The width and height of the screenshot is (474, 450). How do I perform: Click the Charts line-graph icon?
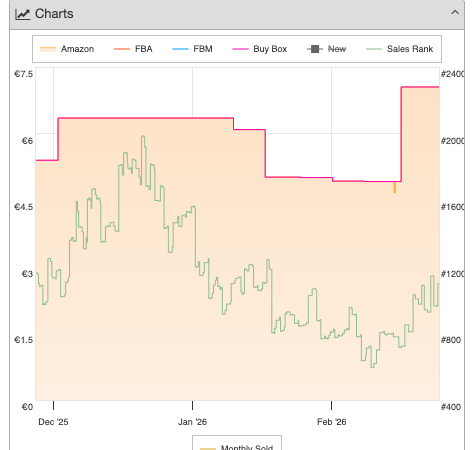(x=23, y=14)
